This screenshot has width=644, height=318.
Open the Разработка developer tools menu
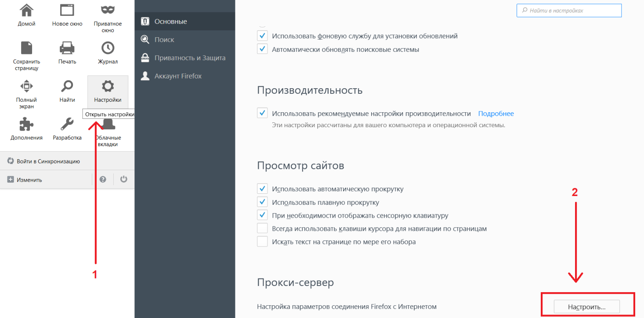[67, 129]
